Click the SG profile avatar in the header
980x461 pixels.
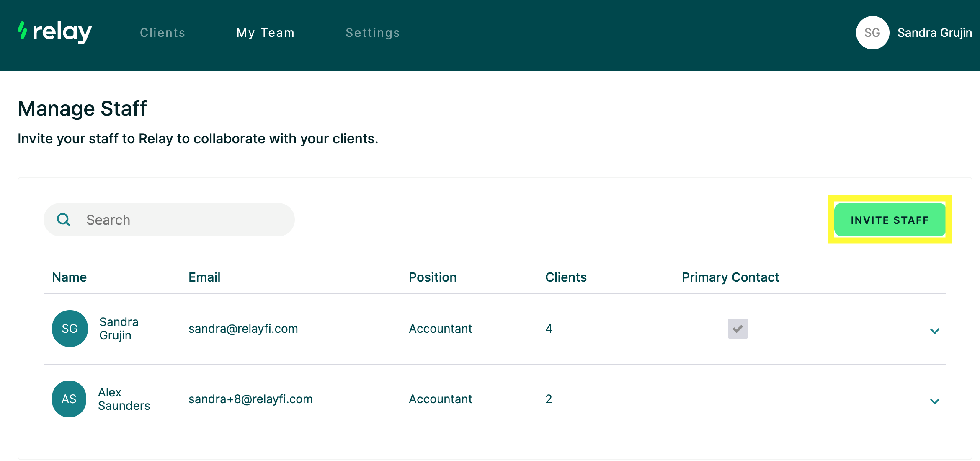(872, 33)
